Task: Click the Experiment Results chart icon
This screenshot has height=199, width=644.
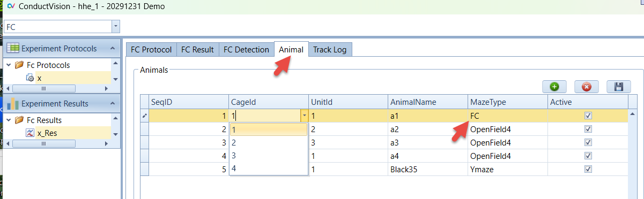Action: (13, 103)
